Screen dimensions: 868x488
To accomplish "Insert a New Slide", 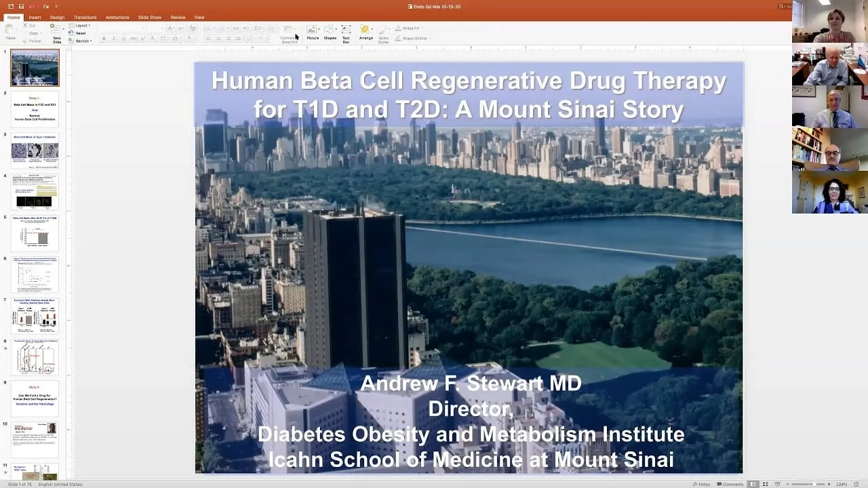I will click(56, 33).
